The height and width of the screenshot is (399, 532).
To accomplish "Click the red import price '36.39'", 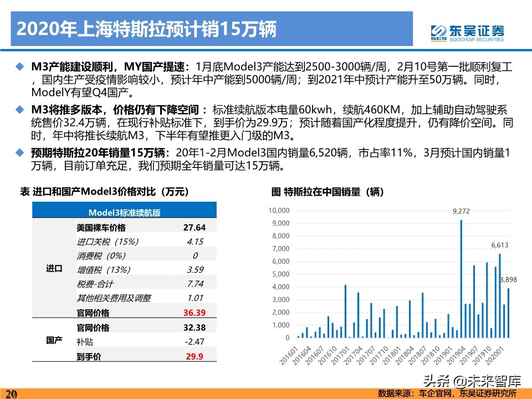I will [x=195, y=313].
